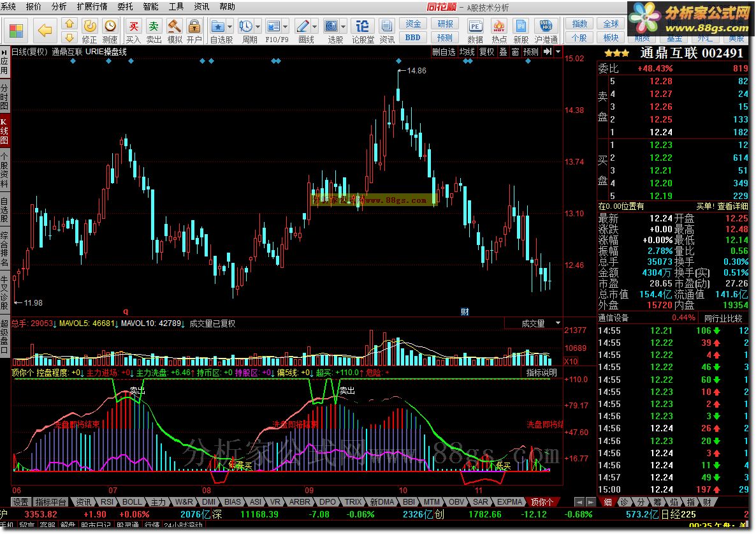Image resolution: width=756 pixels, height=534 pixels.
Task: Switch to the BOLL indicator tab
Action: (x=132, y=502)
